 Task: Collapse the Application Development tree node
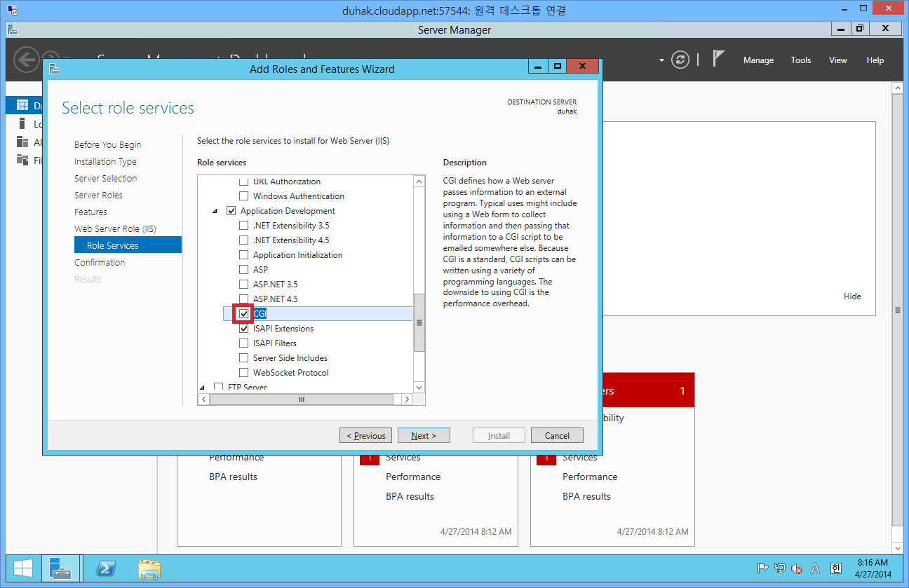(x=215, y=211)
